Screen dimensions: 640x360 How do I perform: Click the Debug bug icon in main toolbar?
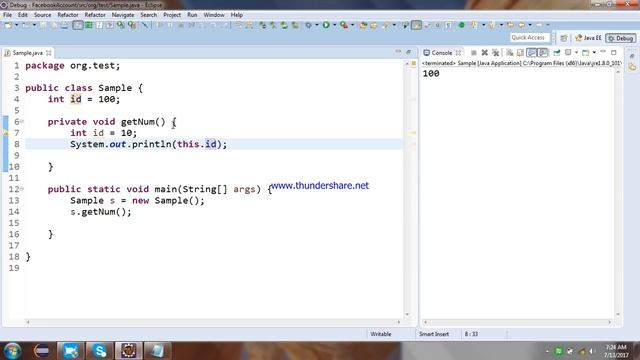click(309, 25)
